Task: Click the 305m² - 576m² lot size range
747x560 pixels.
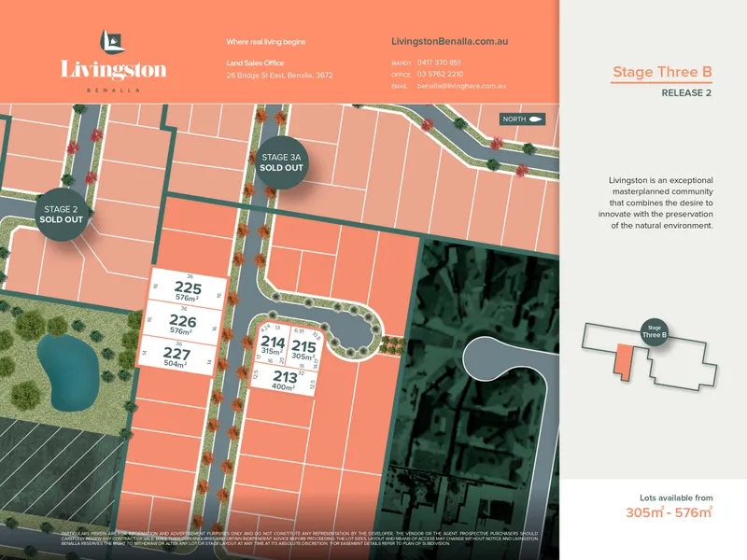Action: (669, 512)
